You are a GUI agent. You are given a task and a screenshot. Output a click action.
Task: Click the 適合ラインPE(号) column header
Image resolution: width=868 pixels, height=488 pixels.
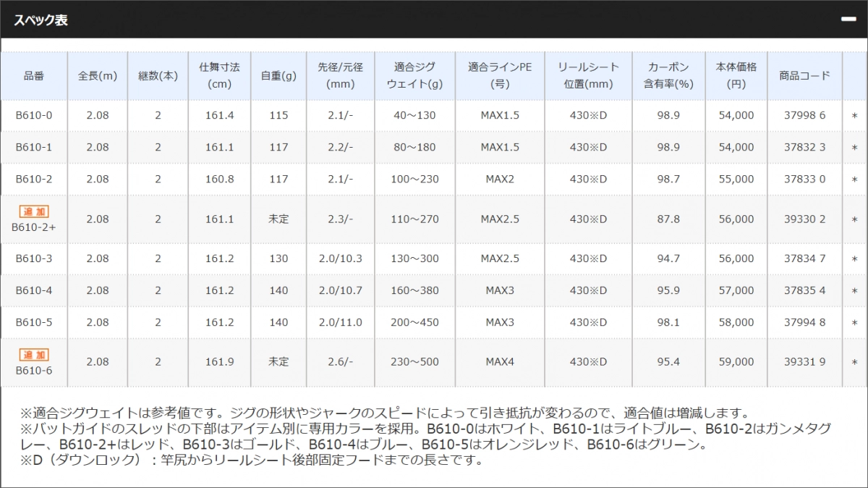(500, 75)
